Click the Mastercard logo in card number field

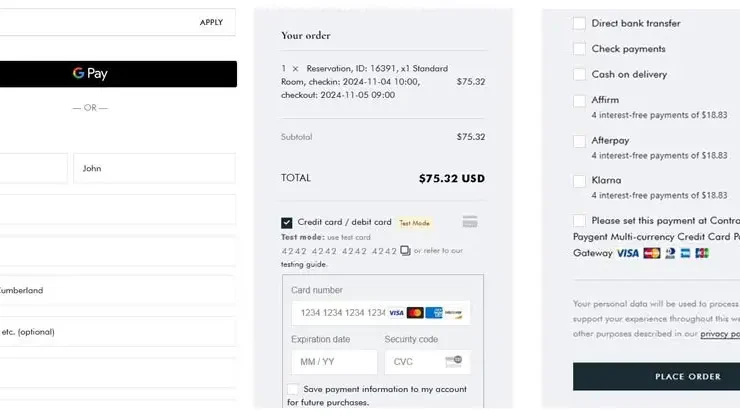(415, 313)
